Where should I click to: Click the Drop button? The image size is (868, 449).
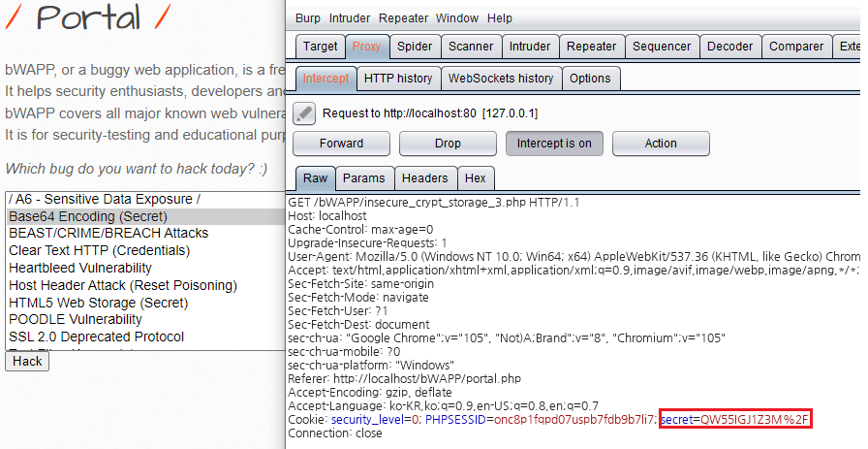pos(448,143)
